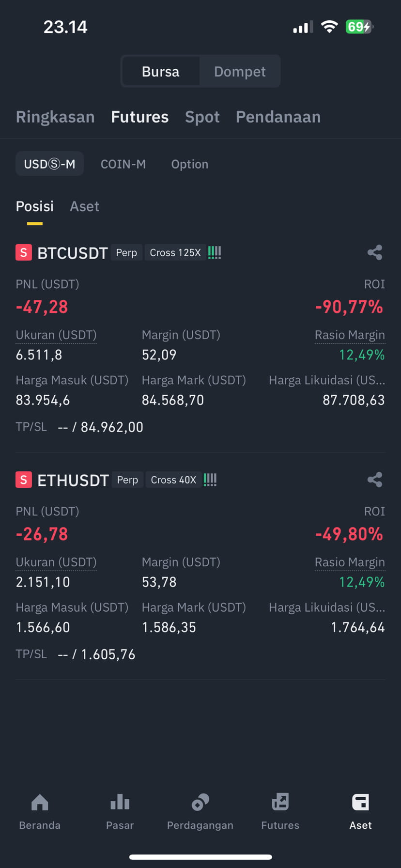Switch to Dompet toggle
Screen dimensions: 401x868
click(240, 72)
